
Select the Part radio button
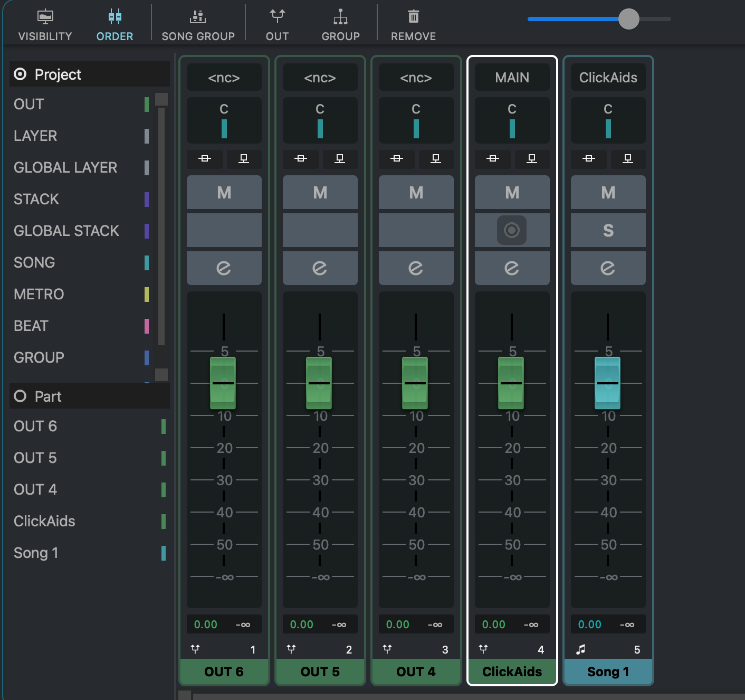pyautogui.click(x=20, y=396)
